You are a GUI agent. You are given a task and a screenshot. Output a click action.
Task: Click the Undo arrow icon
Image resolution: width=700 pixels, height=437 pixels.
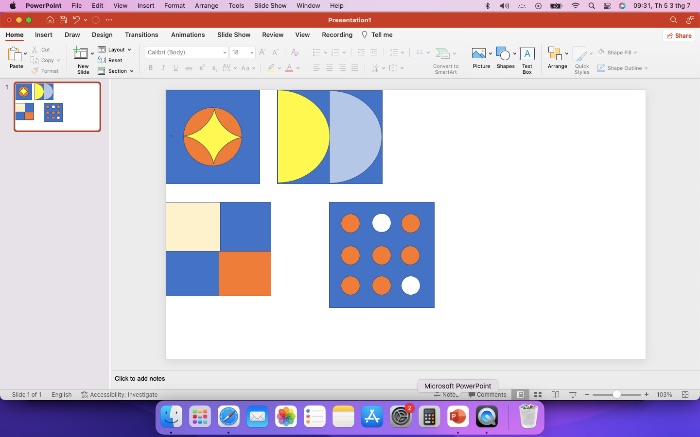coord(76,20)
